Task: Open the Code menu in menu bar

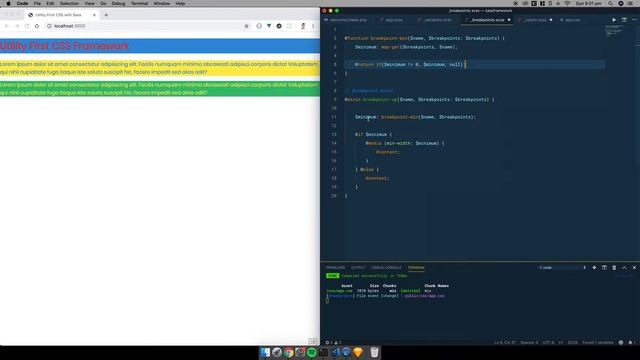Action: pyautogui.click(x=22, y=3)
